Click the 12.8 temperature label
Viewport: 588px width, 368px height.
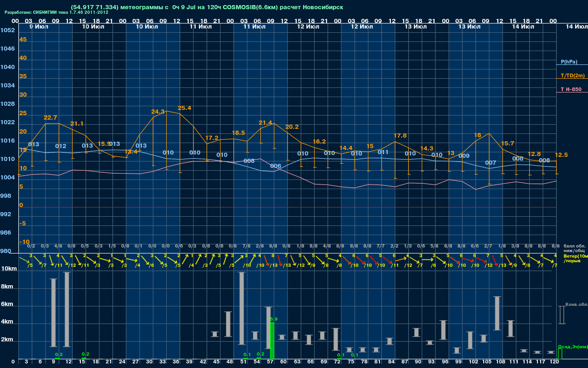(x=534, y=154)
